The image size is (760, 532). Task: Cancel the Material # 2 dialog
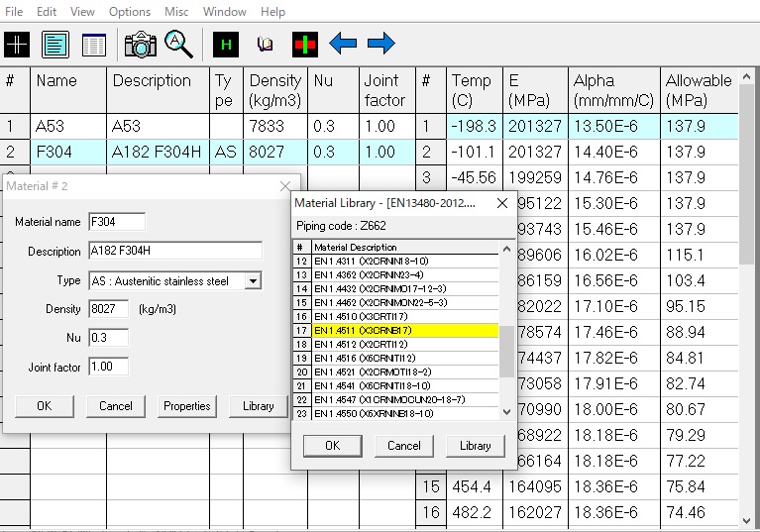[x=116, y=406]
